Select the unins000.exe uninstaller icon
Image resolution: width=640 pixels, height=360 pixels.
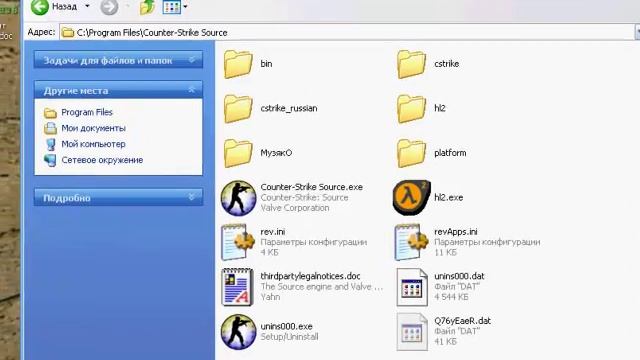238,332
